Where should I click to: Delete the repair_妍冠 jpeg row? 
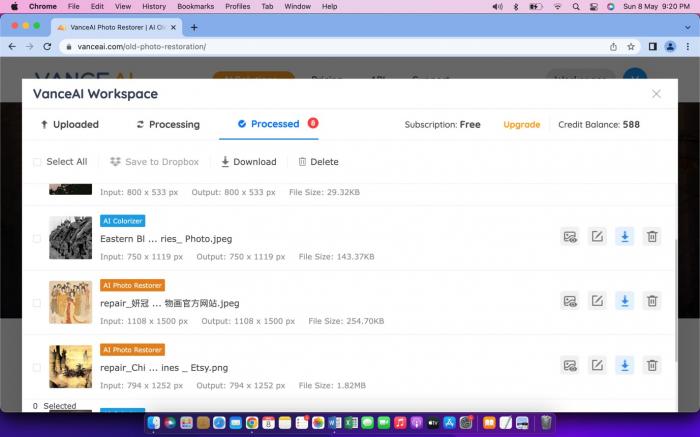(652, 301)
